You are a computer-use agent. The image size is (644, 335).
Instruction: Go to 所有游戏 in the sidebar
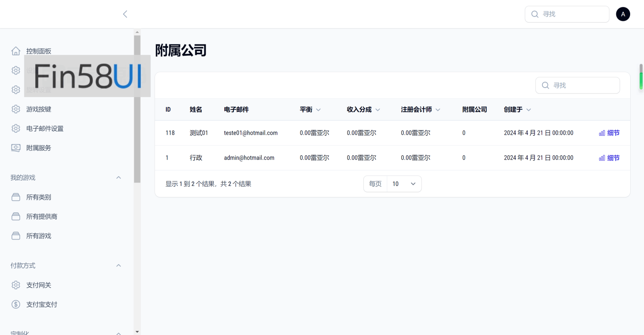point(39,236)
